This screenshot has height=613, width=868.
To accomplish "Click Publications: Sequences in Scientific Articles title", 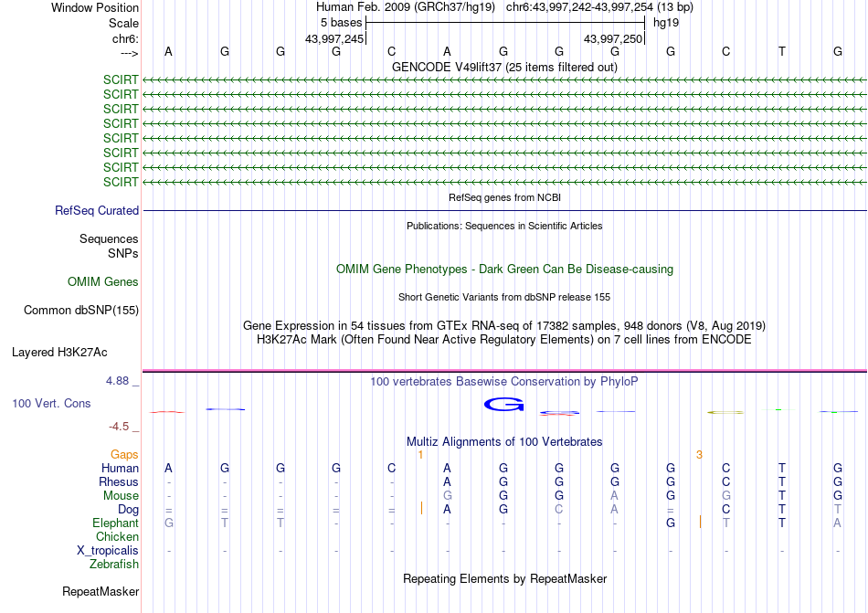I will pos(504,226).
